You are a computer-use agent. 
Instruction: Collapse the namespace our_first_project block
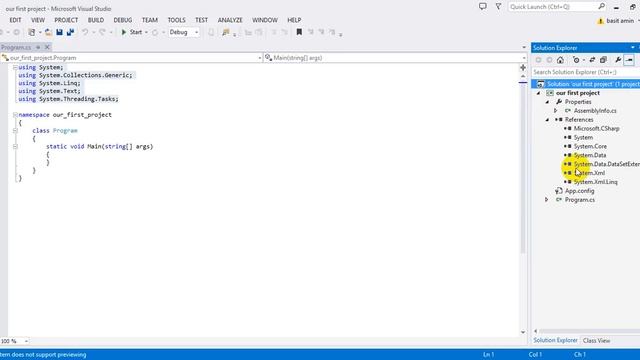[x=15, y=115]
